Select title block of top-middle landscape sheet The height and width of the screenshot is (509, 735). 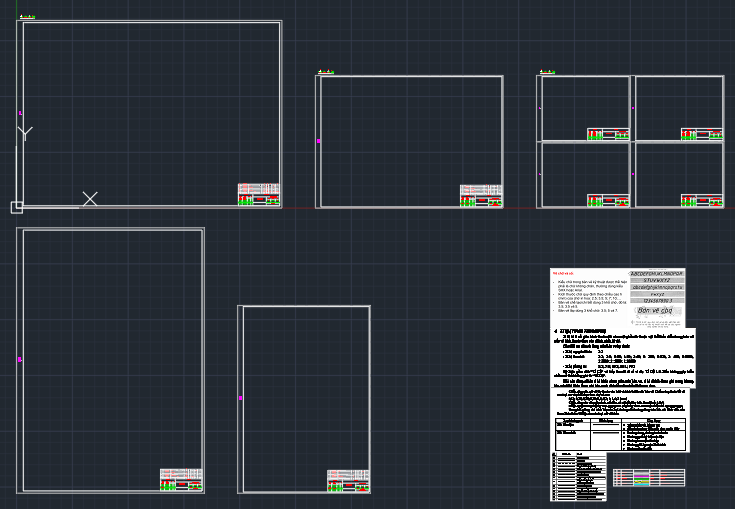[480, 196]
